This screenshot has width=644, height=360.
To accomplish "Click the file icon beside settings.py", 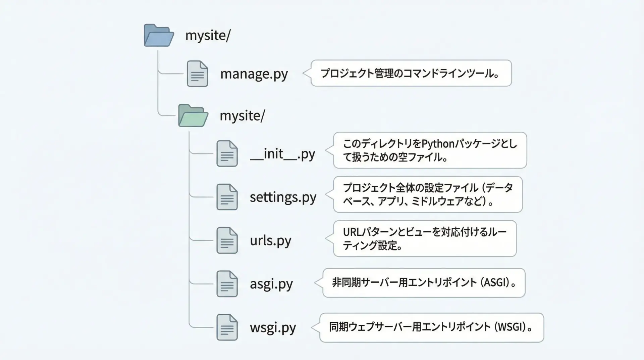I will pyautogui.click(x=227, y=197).
